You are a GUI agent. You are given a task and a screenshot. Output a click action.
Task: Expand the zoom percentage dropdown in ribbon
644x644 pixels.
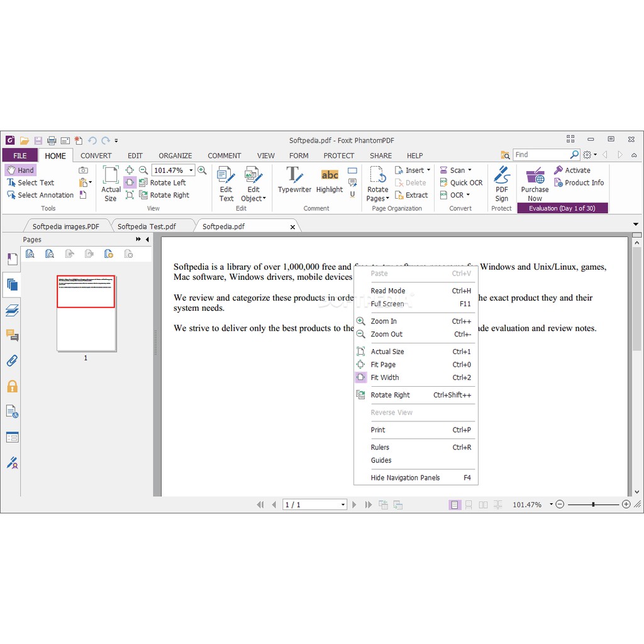pos(191,170)
